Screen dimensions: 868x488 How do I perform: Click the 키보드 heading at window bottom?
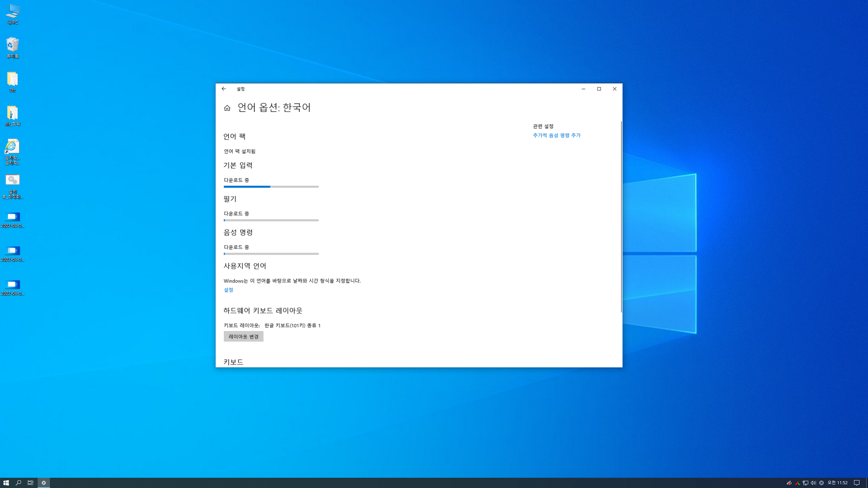click(x=233, y=362)
